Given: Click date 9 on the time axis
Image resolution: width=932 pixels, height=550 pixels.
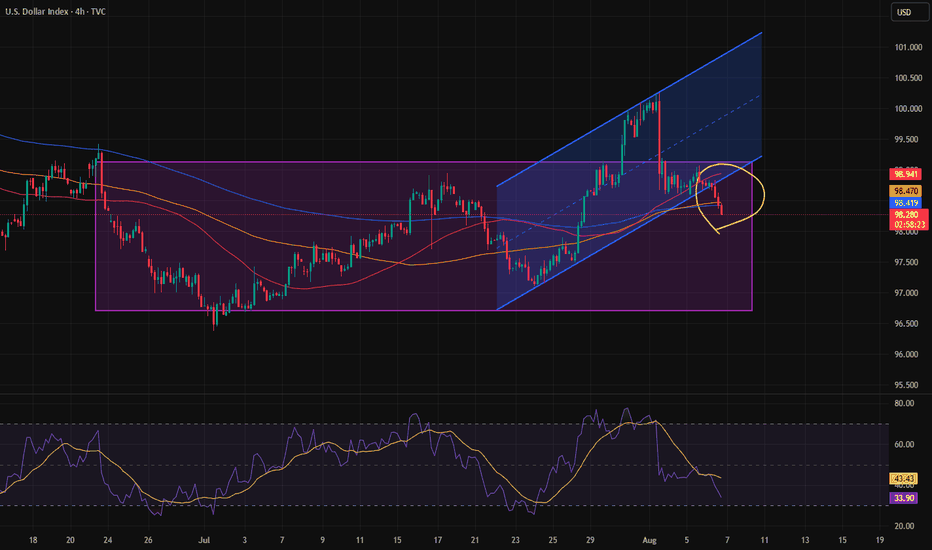Looking at the screenshot, I should tap(323, 540).
